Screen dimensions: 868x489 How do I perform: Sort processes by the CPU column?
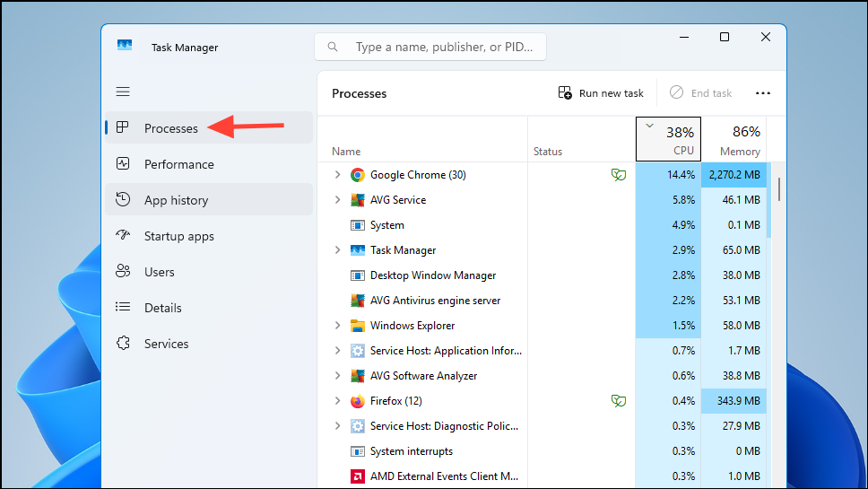coord(668,139)
